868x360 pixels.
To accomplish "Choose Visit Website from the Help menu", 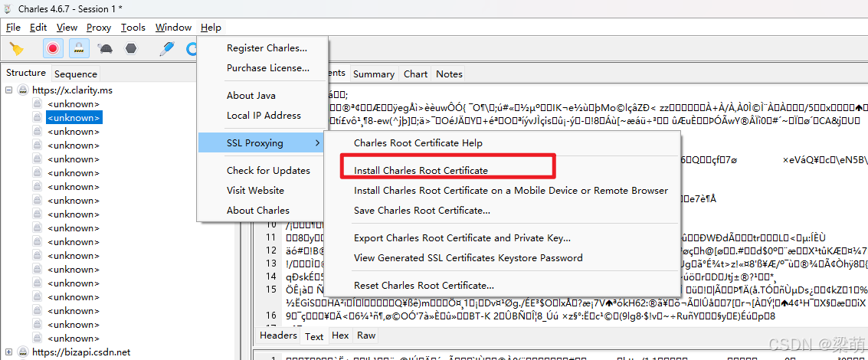I will (255, 191).
